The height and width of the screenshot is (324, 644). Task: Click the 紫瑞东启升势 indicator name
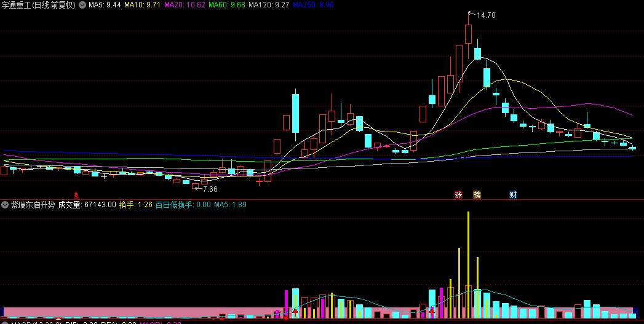pyautogui.click(x=33, y=205)
